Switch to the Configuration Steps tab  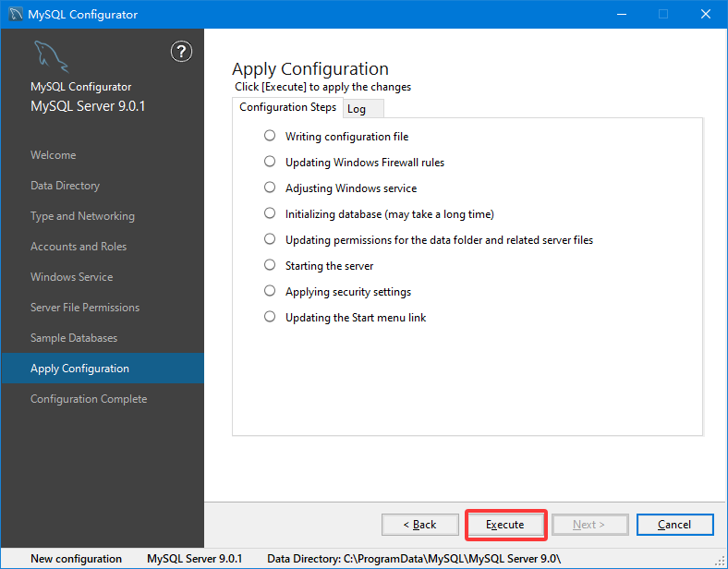[287, 107]
